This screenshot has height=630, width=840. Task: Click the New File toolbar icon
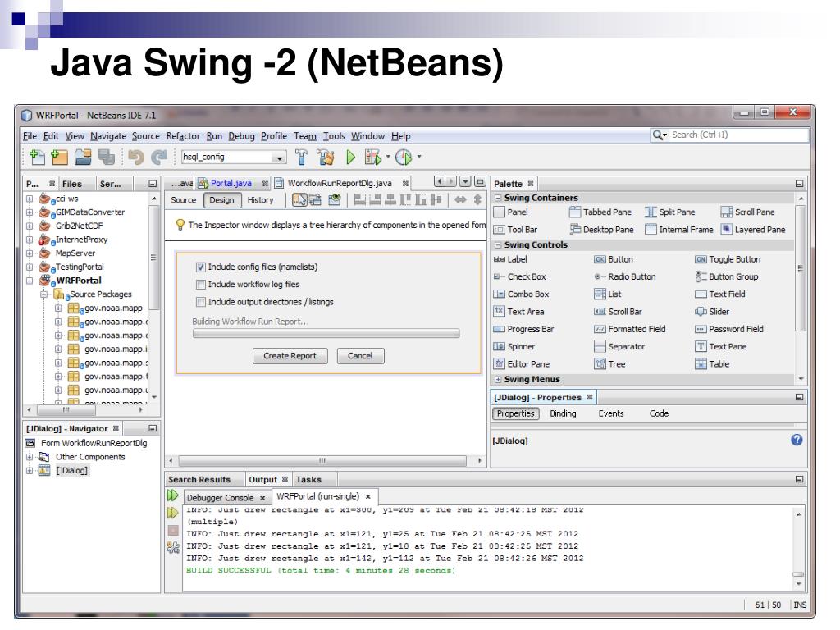[x=37, y=157]
